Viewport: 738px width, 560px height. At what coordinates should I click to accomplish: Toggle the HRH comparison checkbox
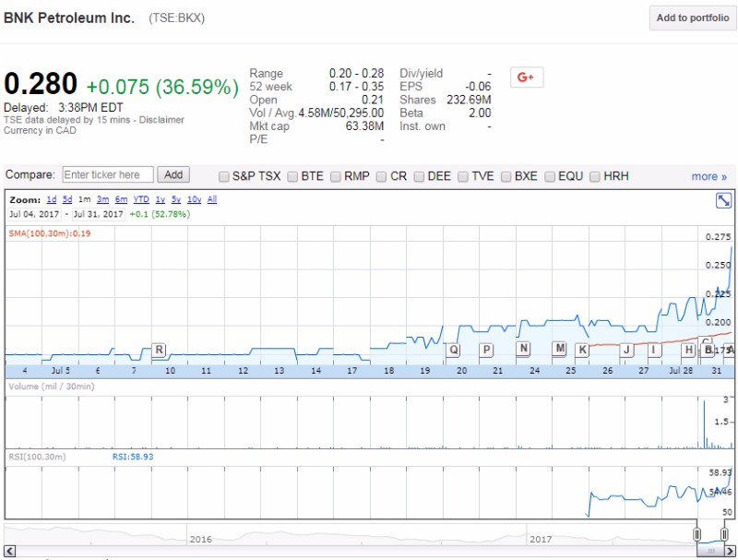click(x=595, y=176)
